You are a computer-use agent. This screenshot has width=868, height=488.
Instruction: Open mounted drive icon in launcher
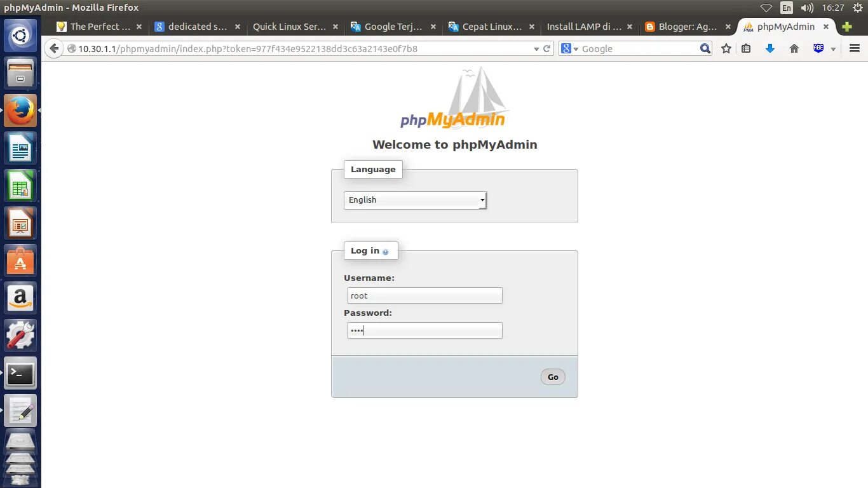click(x=20, y=442)
